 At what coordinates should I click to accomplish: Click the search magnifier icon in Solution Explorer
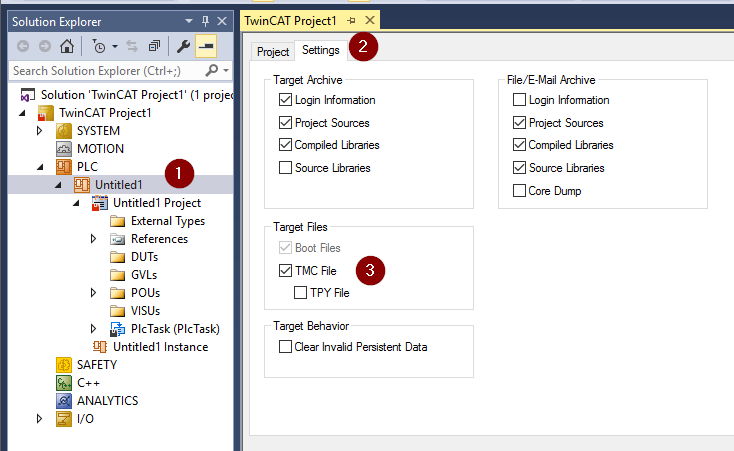[x=212, y=71]
